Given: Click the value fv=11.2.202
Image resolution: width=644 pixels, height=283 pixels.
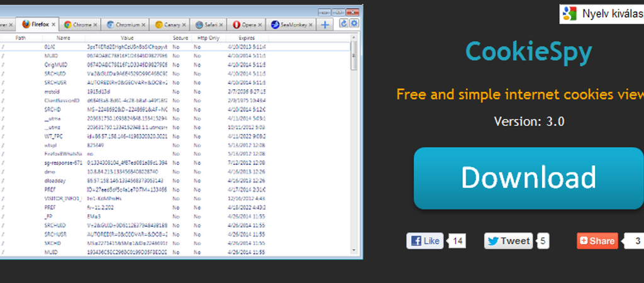Looking at the screenshot, I should click(x=100, y=208).
